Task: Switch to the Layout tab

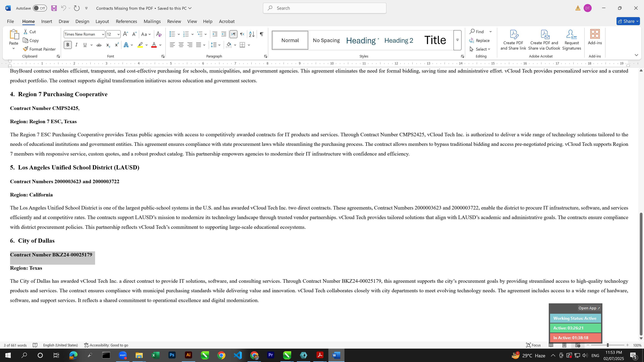Action: 102,21
